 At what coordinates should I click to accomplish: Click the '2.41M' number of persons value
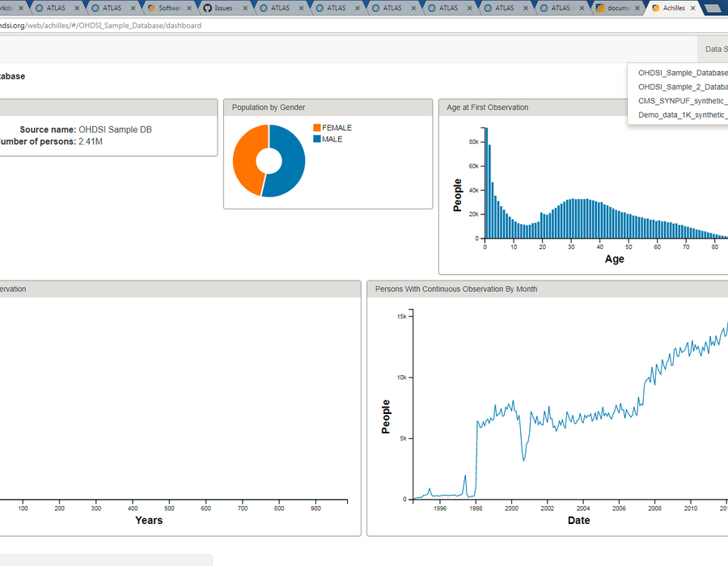coord(91,141)
